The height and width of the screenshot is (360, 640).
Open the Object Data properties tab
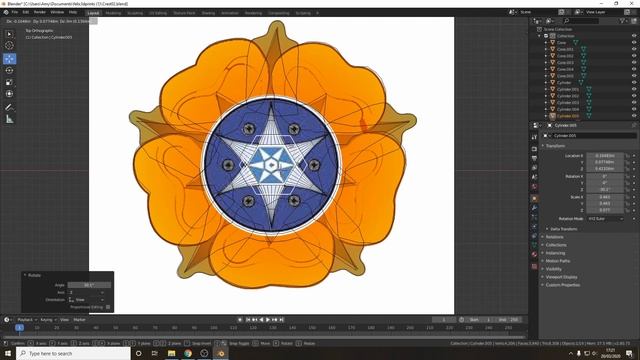534,245
